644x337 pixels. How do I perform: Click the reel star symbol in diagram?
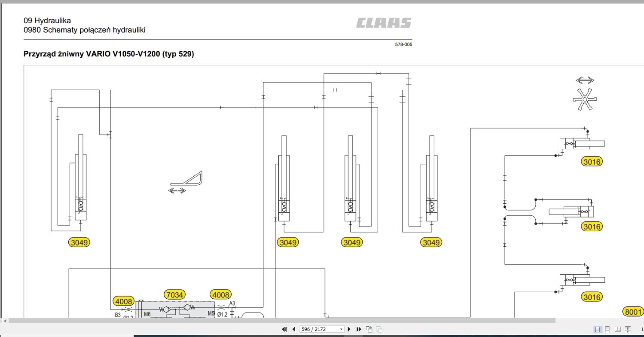point(585,99)
